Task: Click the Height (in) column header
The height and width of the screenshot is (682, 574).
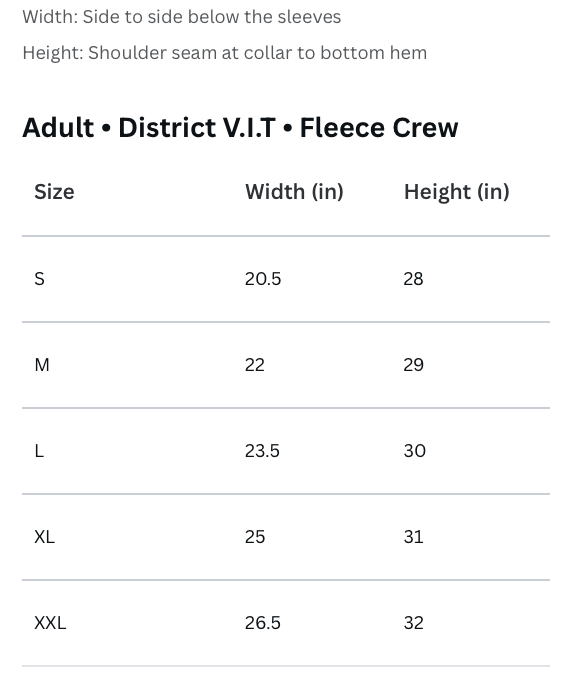Action: coord(457,192)
